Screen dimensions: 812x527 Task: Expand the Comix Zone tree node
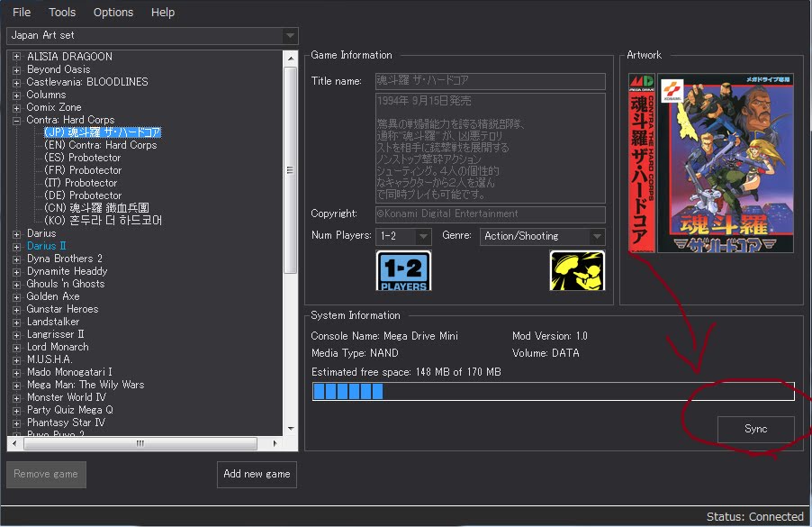click(x=16, y=107)
